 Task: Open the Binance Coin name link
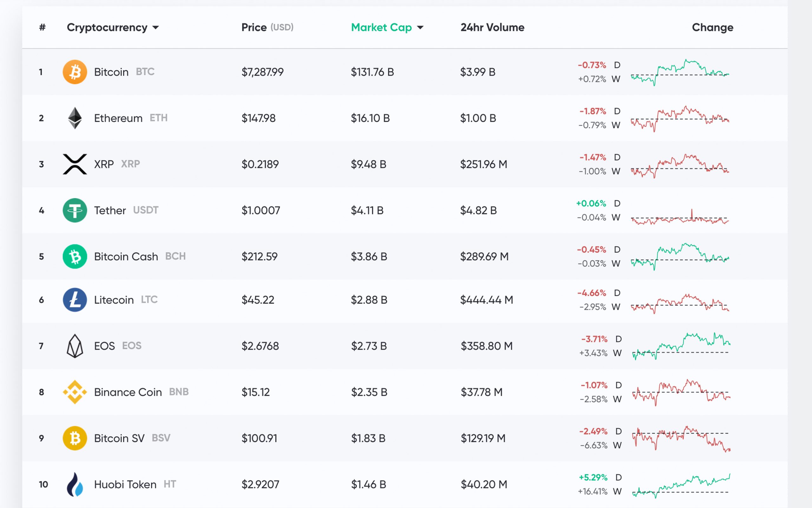128,392
